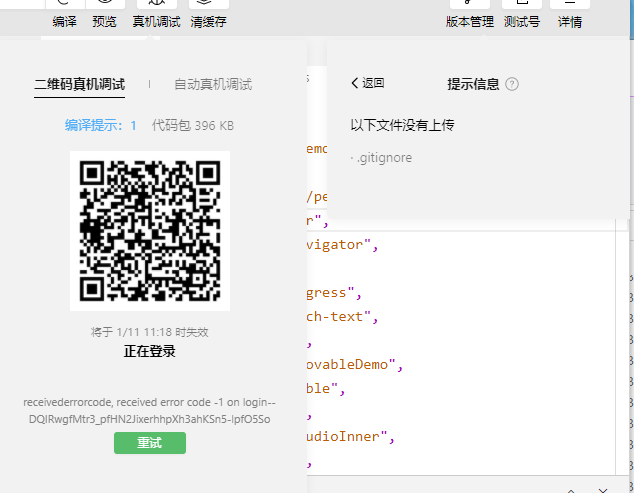Switch to 二维码真机调试 tab
This screenshot has height=493, width=634.
pos(79,85)
